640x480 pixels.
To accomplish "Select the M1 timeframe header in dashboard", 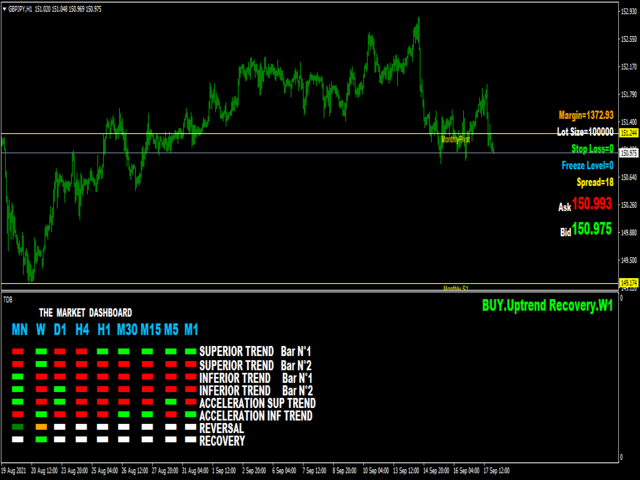I will click(191, 329).
